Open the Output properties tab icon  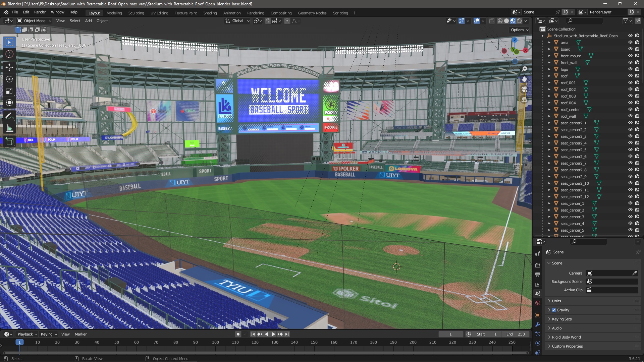[x=538, y=275]
